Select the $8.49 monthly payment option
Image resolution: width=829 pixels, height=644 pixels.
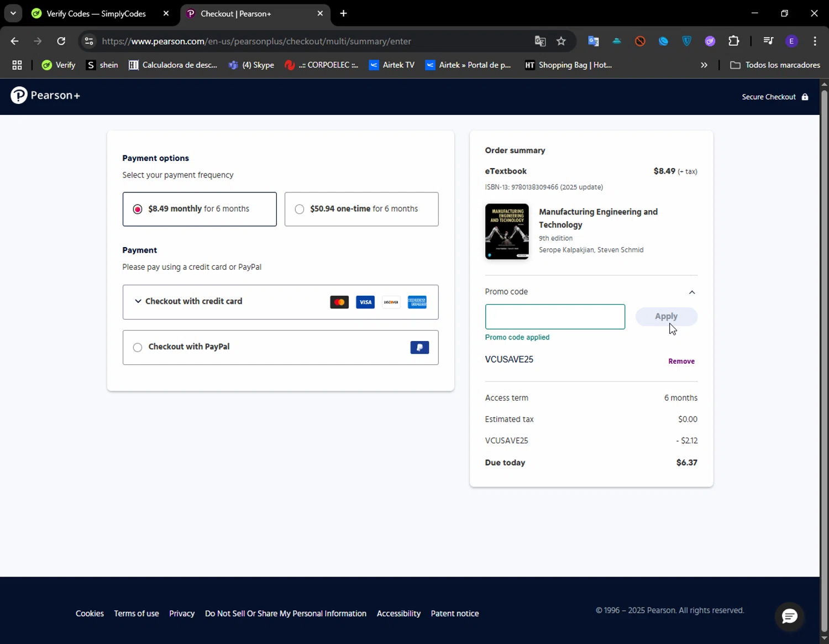pos(138,209)
